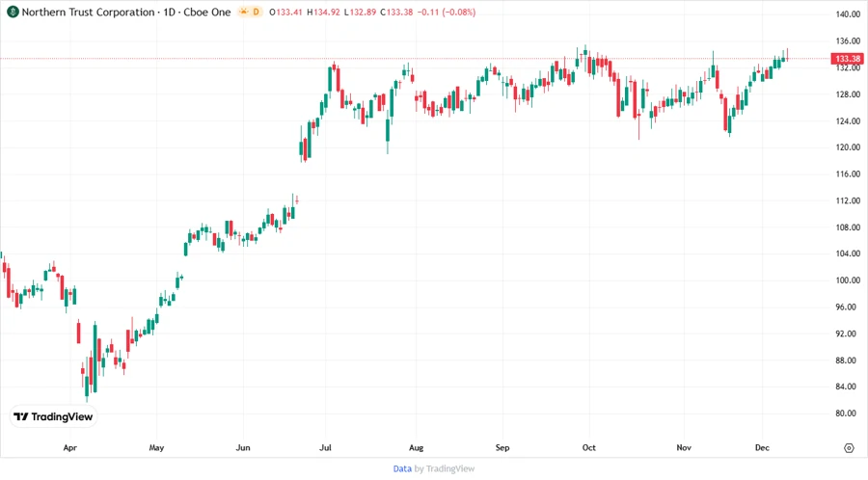Click the 136.00 price axis label

[848, 40]
